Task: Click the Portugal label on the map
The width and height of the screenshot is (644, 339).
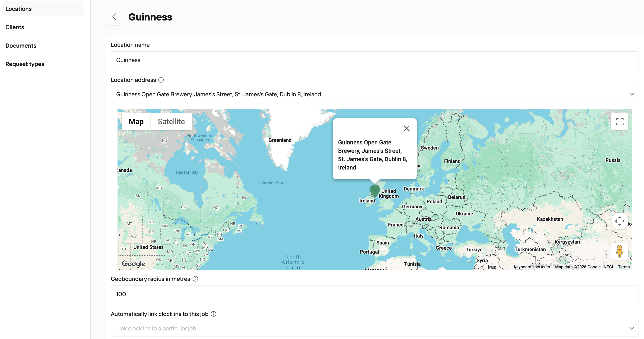Action: click(x=369, y=252)
